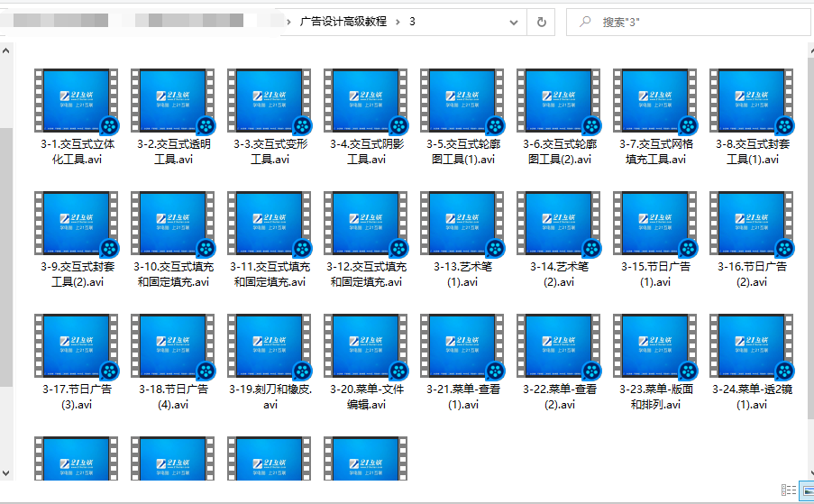Switch to details list view
Image resolution: width=814 pixels, height=504 pixels.
point(789,490)
